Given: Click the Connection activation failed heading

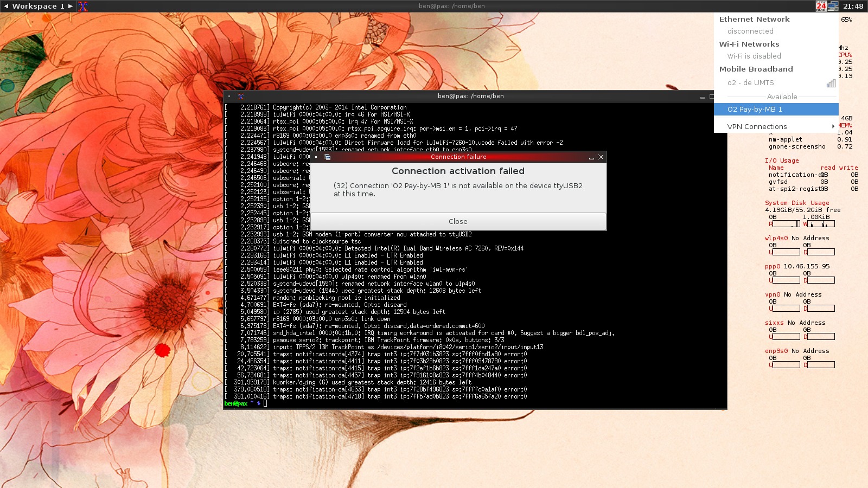Looking at the screenshot, I should [458, 171].
